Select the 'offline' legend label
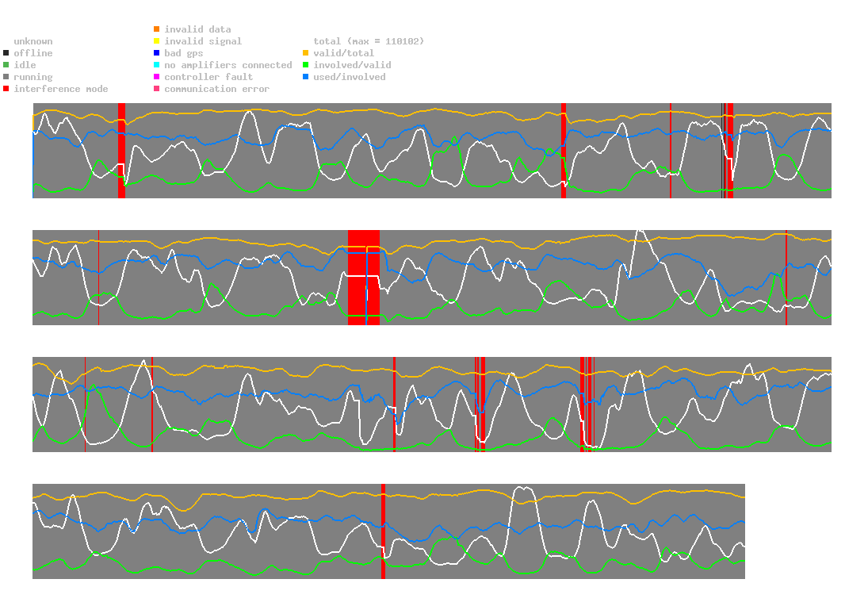Image resolution: width=868 pixels, height=606 pixels. [33, 53]
